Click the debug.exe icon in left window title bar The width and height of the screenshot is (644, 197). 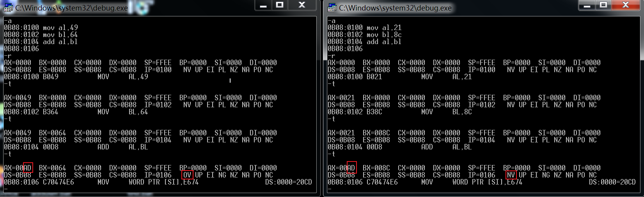(8, 7)
